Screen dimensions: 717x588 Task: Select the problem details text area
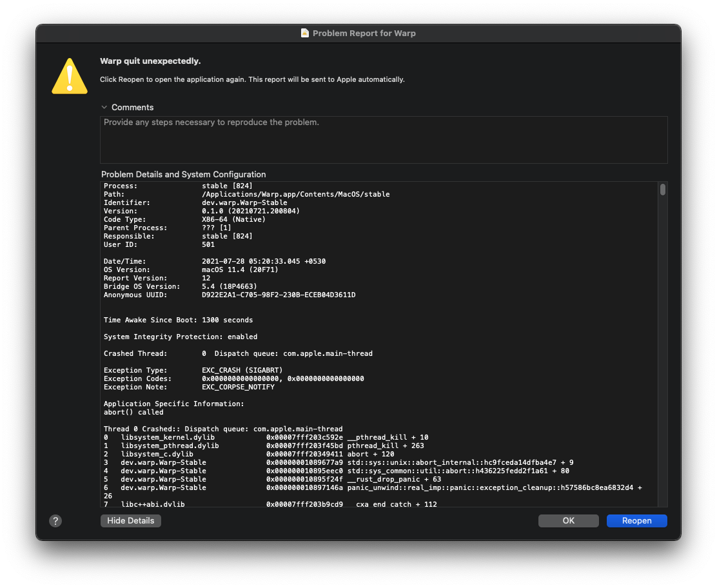(x=380, y=342)
